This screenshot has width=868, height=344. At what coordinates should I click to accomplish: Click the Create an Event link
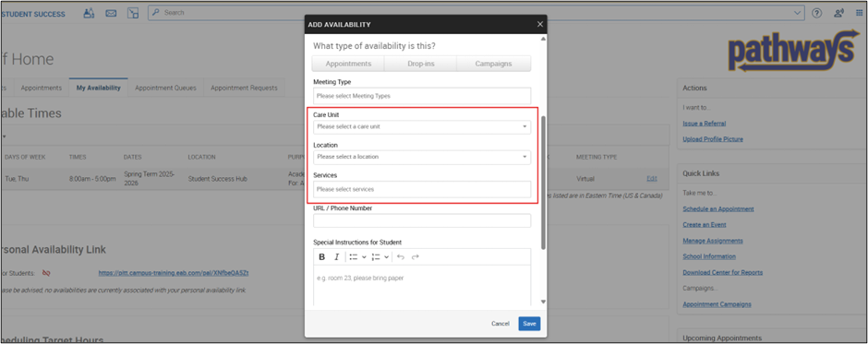pyautogui.click(x=705, y=225)
